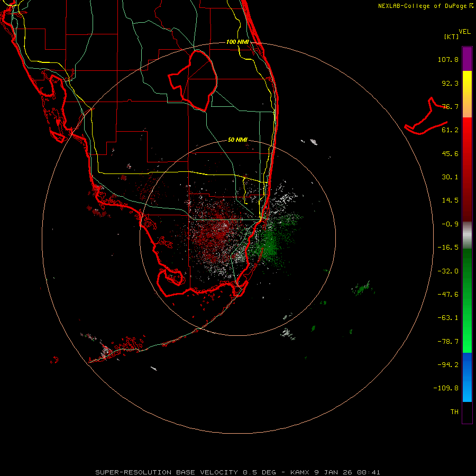
Task: Click the -94.2 scale value
Action: 448,365
